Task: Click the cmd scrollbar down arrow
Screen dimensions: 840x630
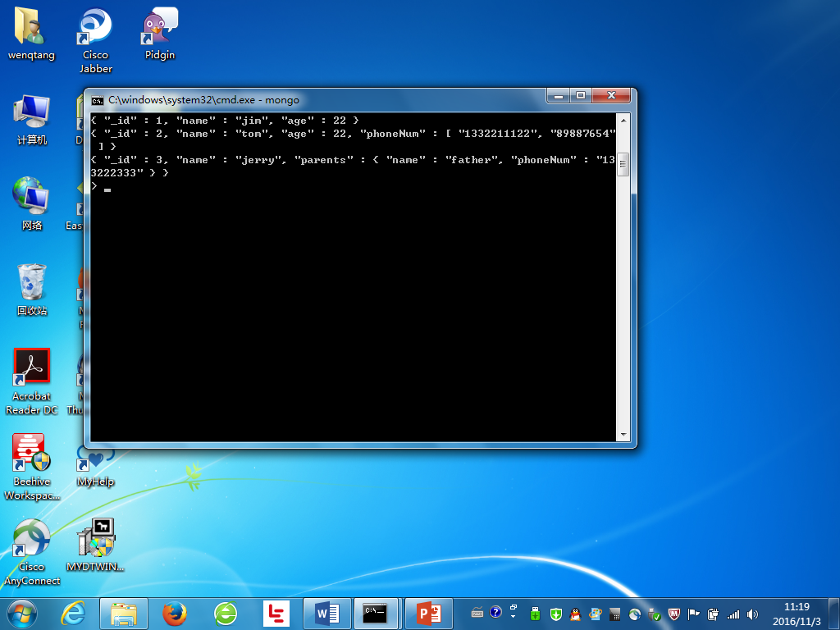Action: click(623, 435)
